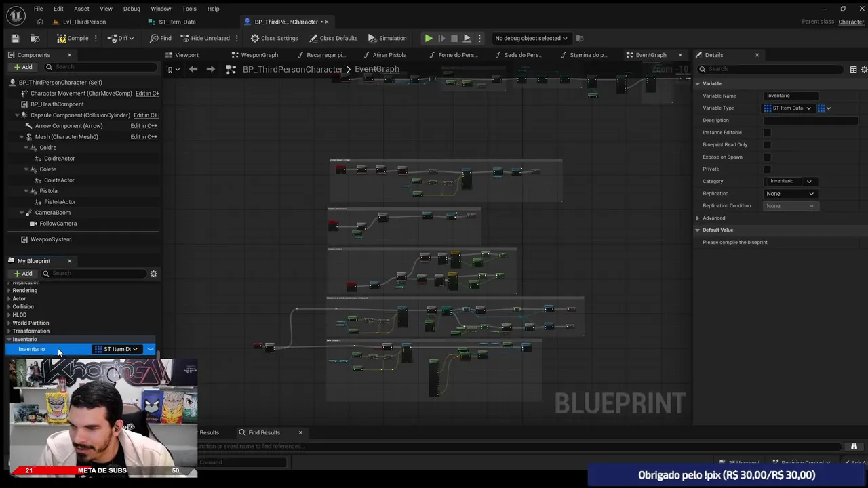Collapse the CameraBoom component node
Image resolution: width=868 pixels, height=488 pixels.
tap(21, 213)
